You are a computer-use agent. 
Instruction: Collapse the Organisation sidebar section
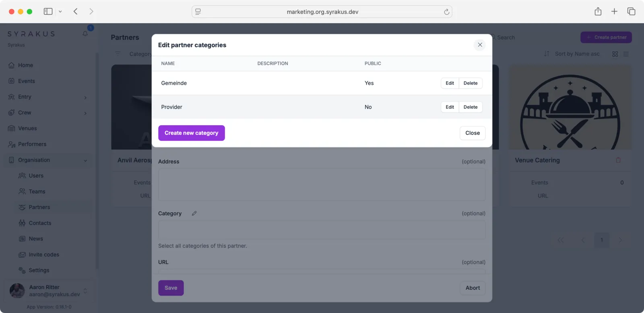pyautogui.click(x=85, y=160)
